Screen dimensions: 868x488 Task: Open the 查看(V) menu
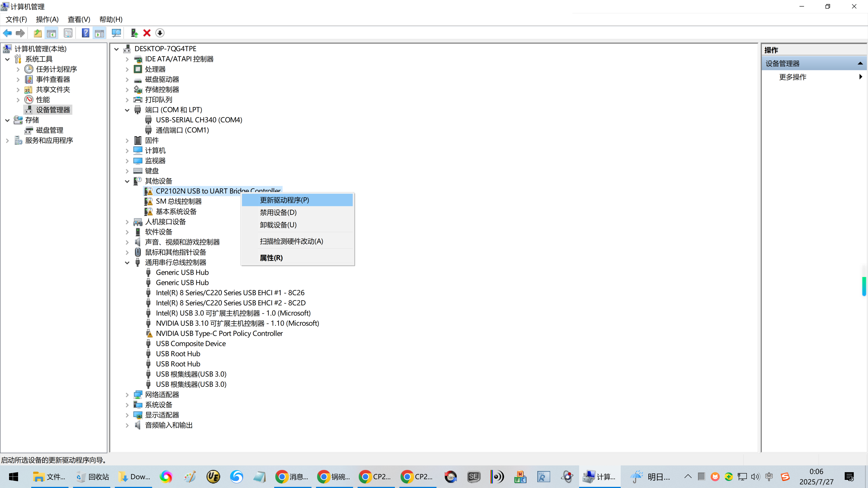79,19
